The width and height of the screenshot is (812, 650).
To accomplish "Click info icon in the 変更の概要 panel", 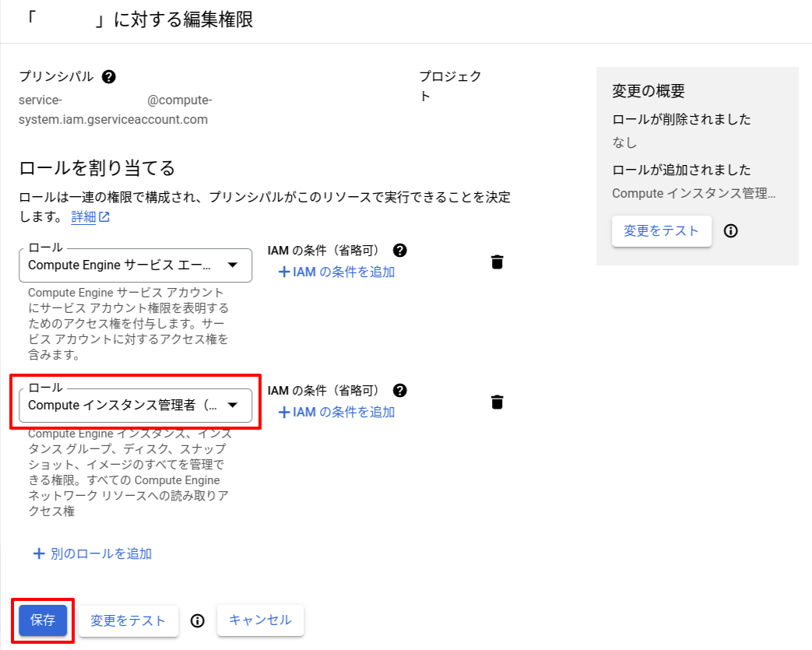I will tap(731, 231).
